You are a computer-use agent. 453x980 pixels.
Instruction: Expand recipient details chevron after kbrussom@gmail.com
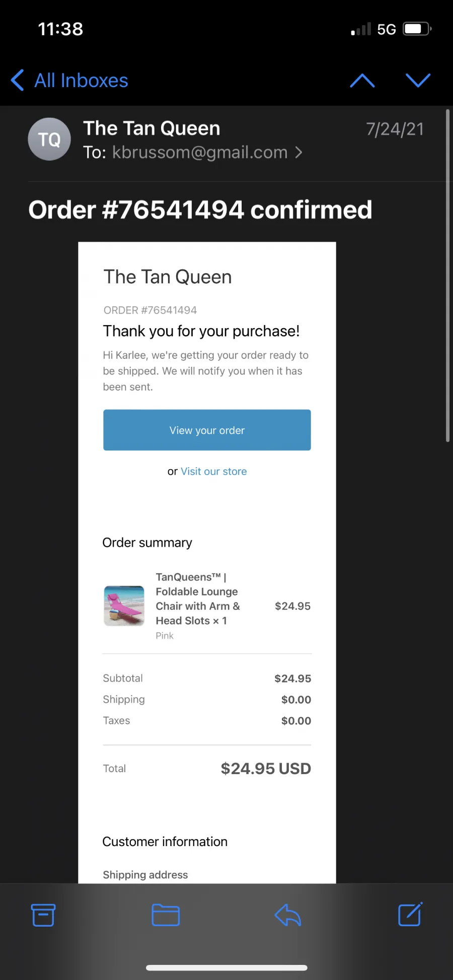point(298,153)
